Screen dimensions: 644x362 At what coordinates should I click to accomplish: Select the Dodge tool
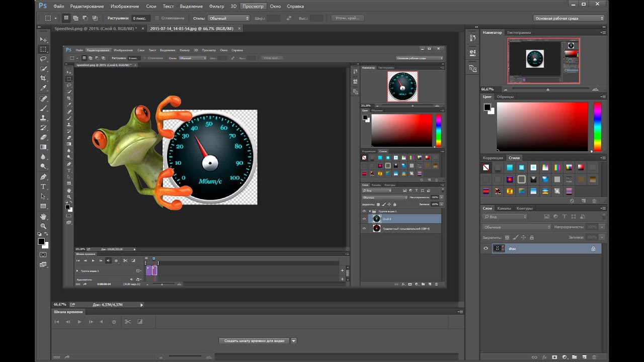(43, 166)
